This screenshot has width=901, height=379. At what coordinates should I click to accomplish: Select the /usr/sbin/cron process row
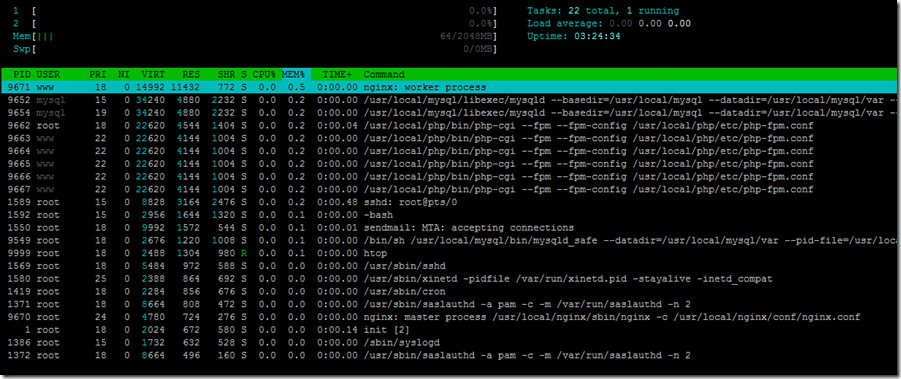(450, 291)
